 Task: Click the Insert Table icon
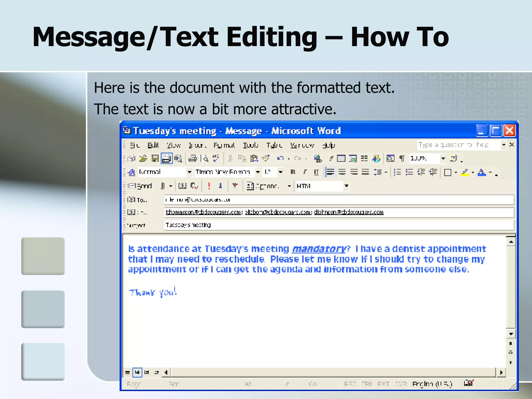tap(341, 158)
